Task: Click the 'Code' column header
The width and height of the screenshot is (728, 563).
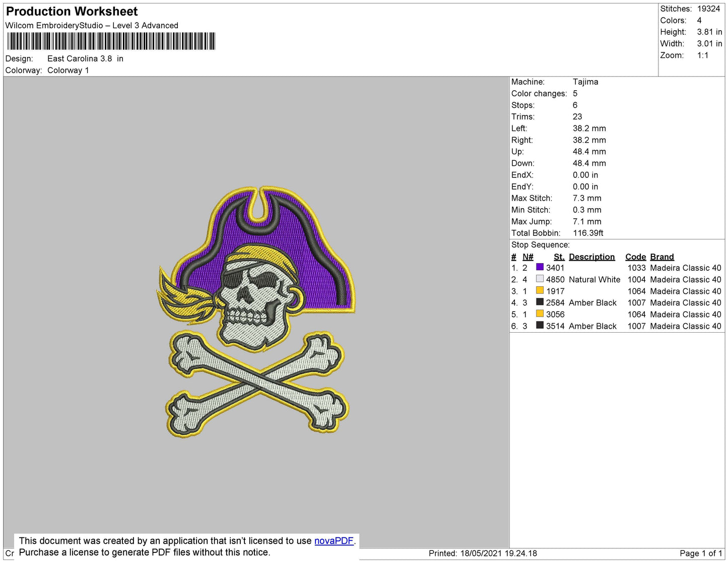Action: (x=636, y=257)
